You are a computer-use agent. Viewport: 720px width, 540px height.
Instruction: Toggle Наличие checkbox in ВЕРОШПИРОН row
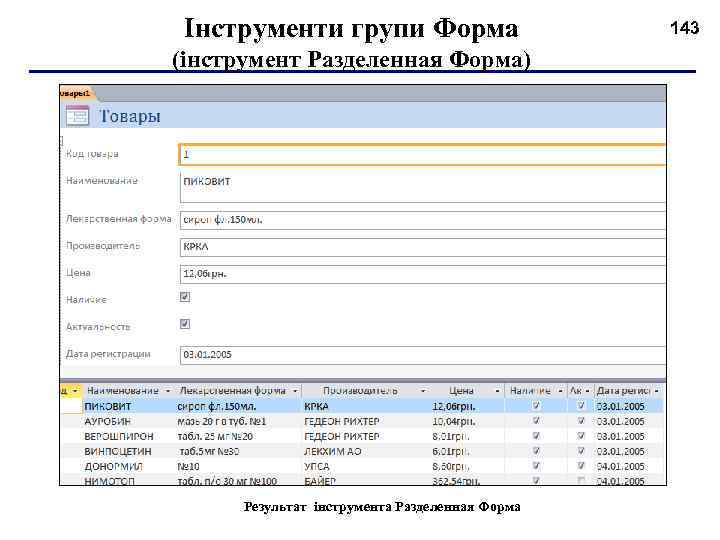(535, 436)
